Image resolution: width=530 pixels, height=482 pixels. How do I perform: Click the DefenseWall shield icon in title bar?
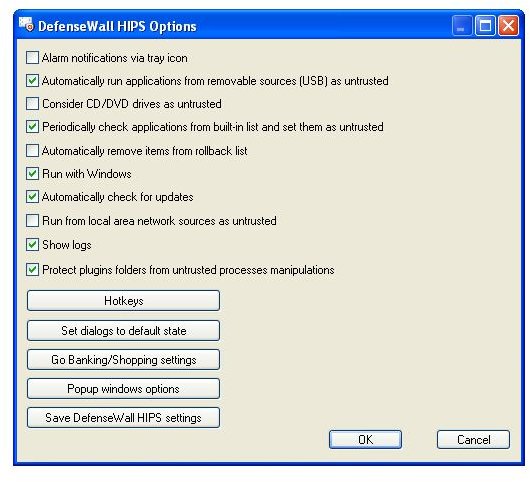tap(26, 25)
